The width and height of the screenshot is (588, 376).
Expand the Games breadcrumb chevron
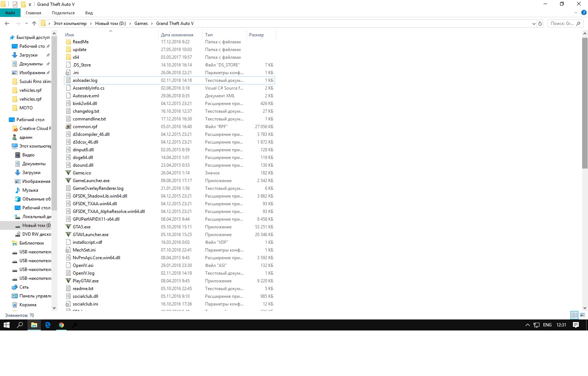click(152, 23)
